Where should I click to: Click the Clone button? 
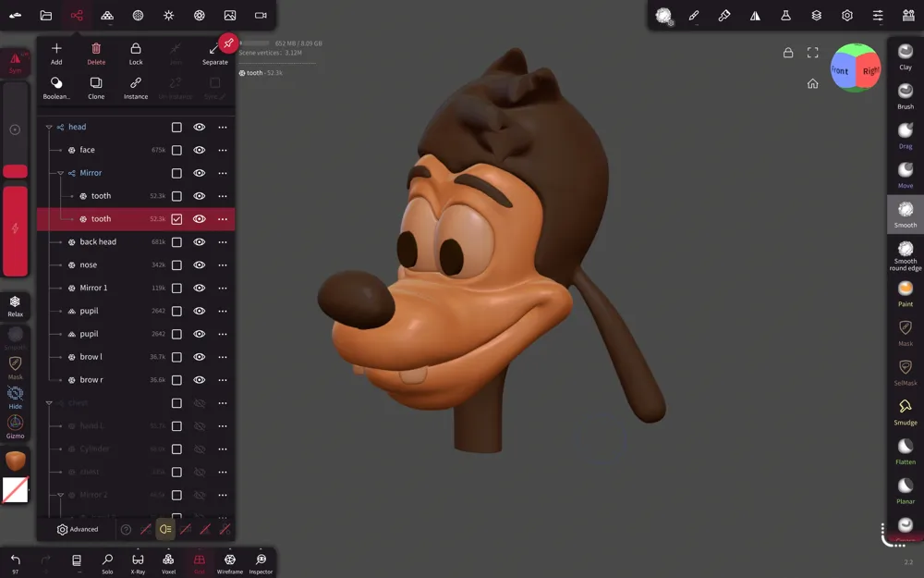click(x=96, y=88)
